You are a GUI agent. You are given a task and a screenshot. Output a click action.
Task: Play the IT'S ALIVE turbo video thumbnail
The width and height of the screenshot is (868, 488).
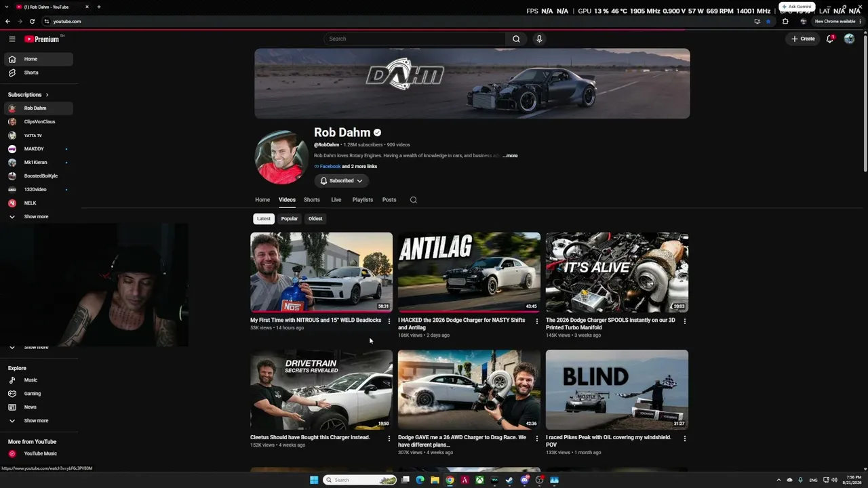pos(617,272)
